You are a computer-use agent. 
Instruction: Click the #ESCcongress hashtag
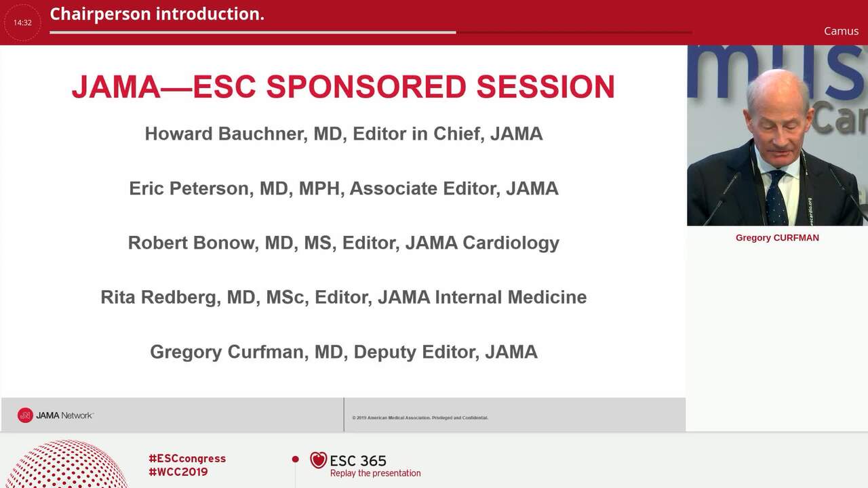click(x=187, y=458)
